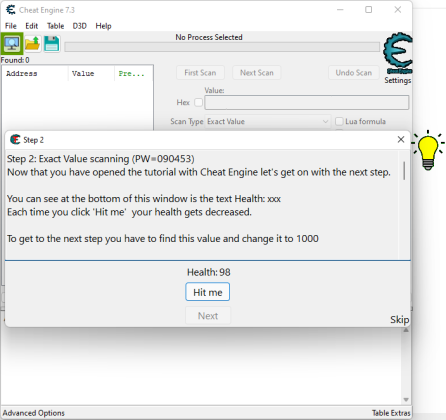
Task: Click the Cheat Engine logo above Settings
Action: (x=398, y=53)
